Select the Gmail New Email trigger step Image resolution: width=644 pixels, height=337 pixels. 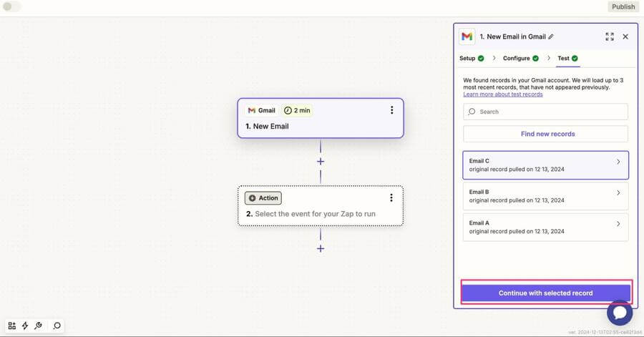click(x=321, y=118)
